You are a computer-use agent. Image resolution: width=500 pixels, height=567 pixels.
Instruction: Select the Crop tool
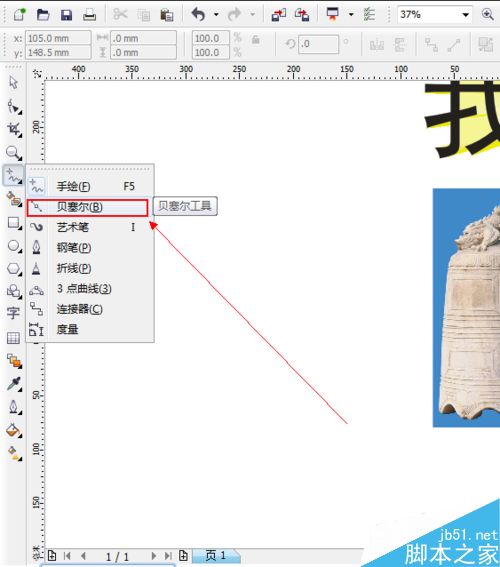14,129
